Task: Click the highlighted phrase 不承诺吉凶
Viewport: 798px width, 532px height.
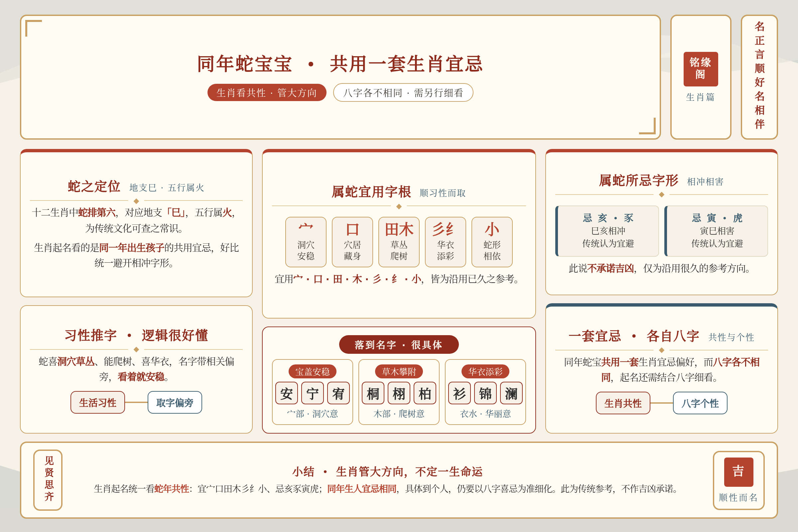Action: click(x=610, y=268)
